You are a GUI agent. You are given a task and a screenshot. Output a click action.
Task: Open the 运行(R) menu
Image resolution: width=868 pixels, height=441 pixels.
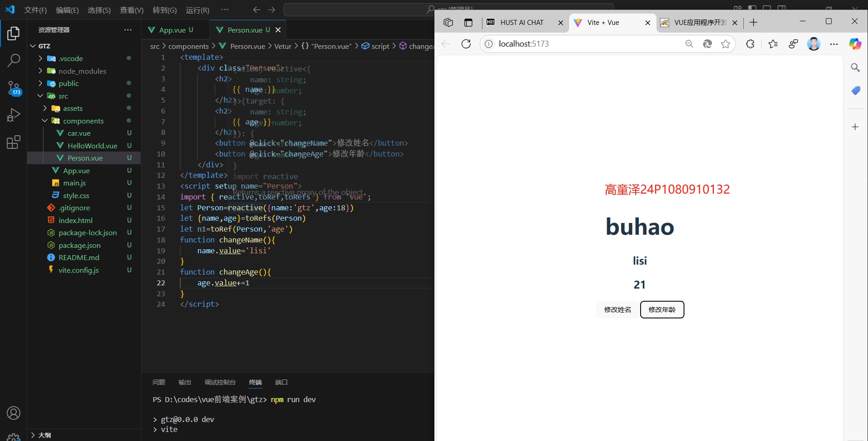pos(198,10)
